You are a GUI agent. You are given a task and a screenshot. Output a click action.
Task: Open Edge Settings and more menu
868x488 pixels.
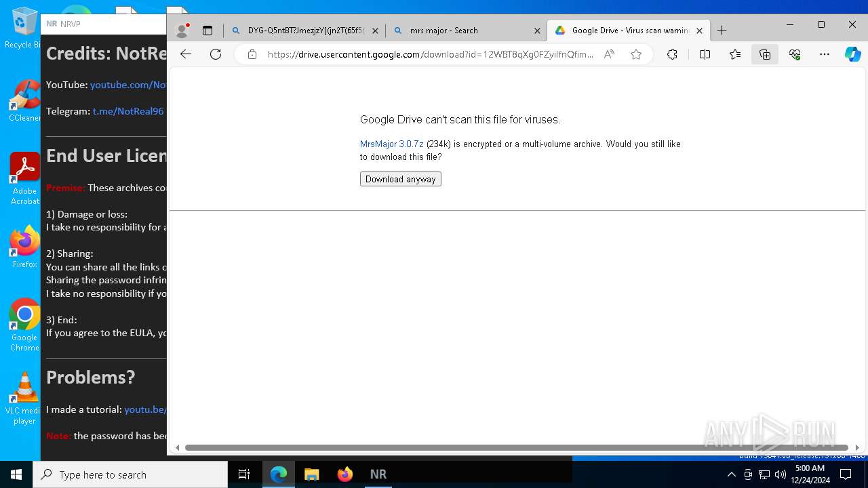point(825,54)
